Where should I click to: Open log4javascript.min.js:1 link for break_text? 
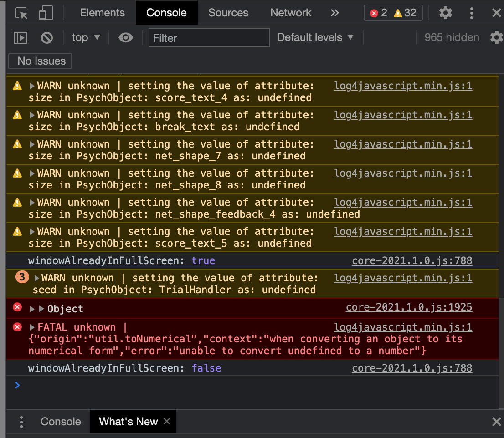click(x=403, y=115)
